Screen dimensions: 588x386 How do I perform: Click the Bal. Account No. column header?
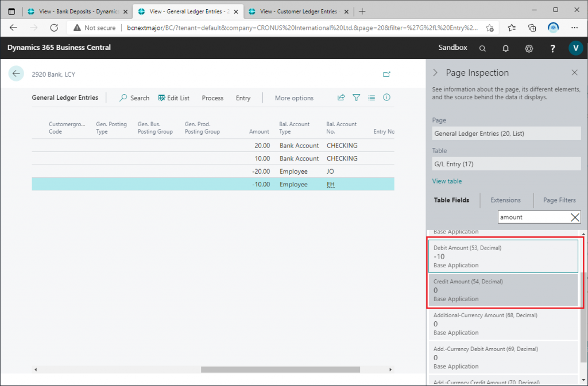pyautogui.click(x=341, y=128)
